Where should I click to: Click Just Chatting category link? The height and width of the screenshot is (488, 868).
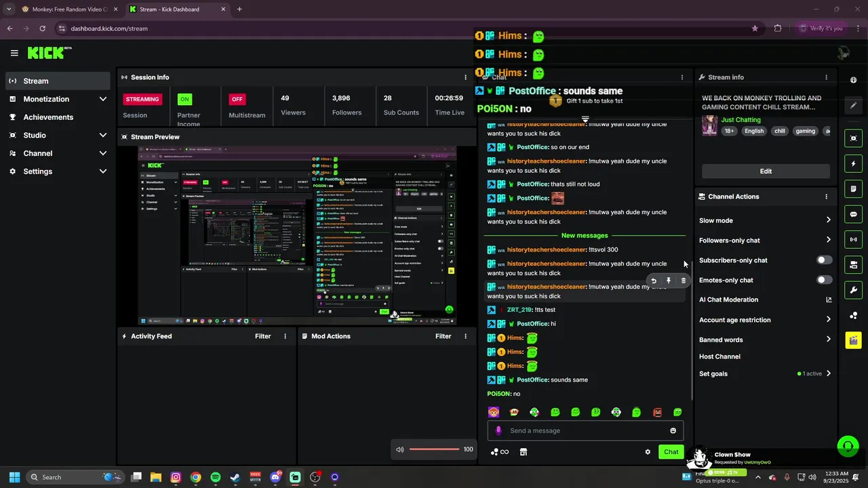tap(741, 120)
